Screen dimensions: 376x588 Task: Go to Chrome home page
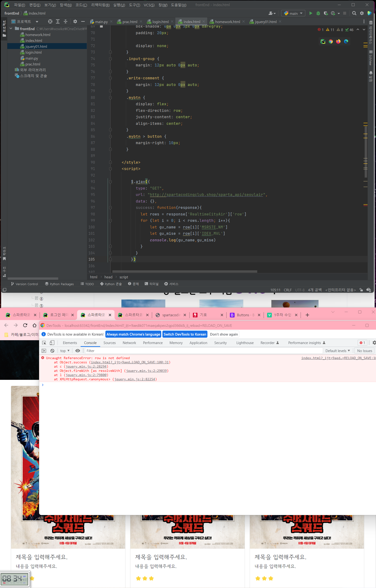tap(34, 325)
